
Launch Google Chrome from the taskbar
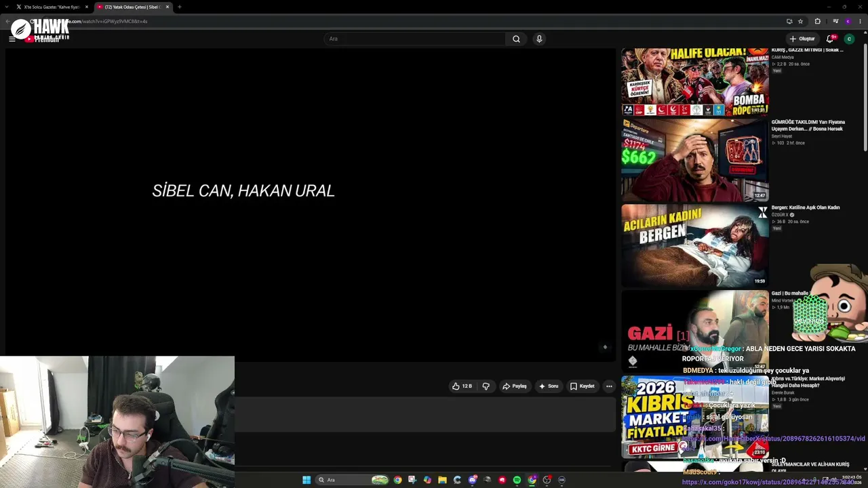(397, 480)
